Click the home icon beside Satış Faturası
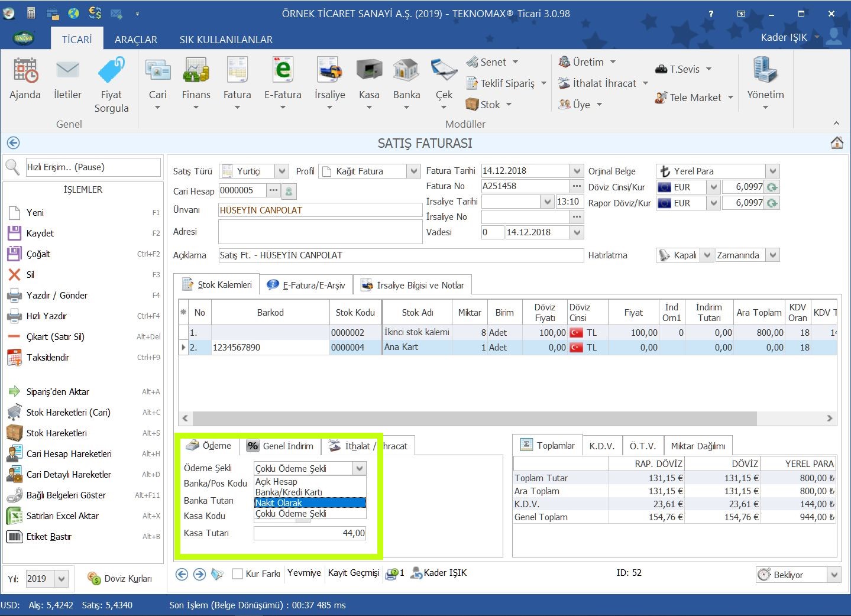 [x=837, y=143]
